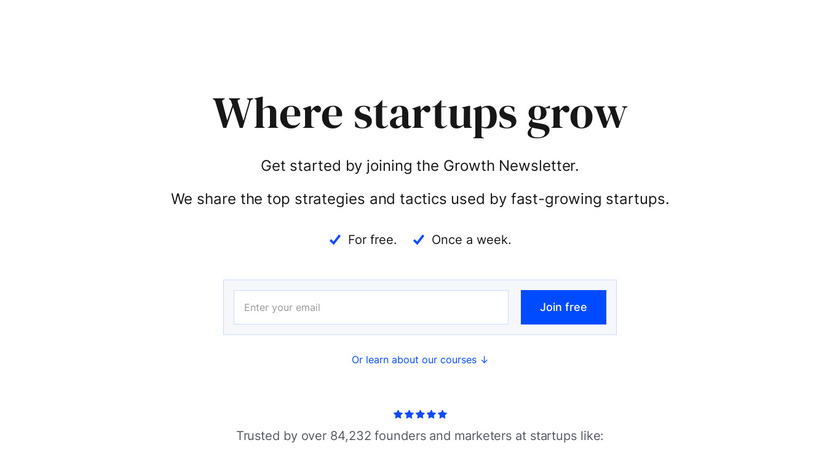Click the "Get started by joining" subtitle line
Viewport: 840px width, 472px height.
pyautogui.click(x=420, y=166)
